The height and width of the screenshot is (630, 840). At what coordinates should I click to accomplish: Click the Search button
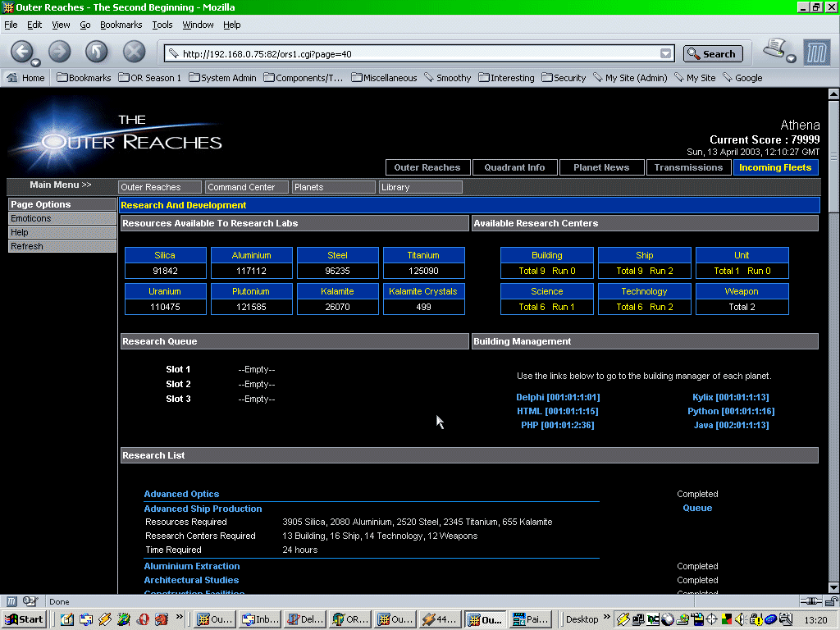pyautogui.click(x=712, y=54)
